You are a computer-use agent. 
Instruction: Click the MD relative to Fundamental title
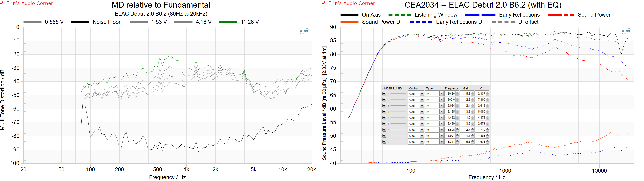(x=161, y=5)
